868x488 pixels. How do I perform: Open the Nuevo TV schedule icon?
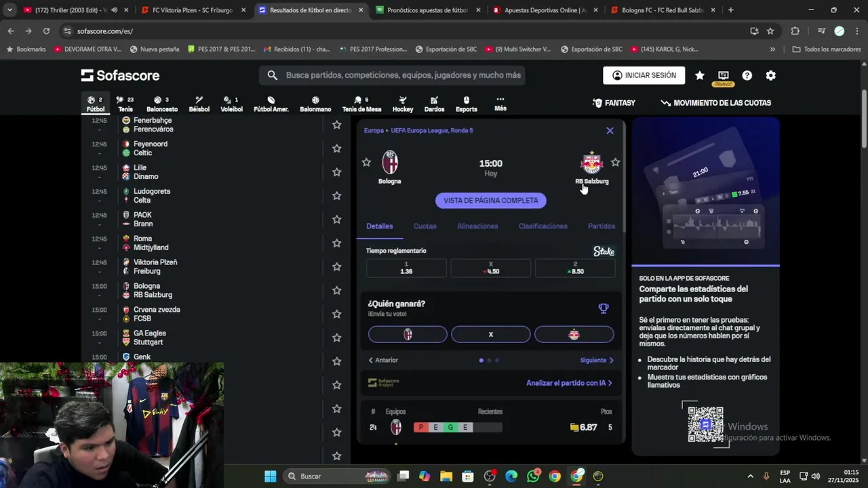click(x=723, y=76)
